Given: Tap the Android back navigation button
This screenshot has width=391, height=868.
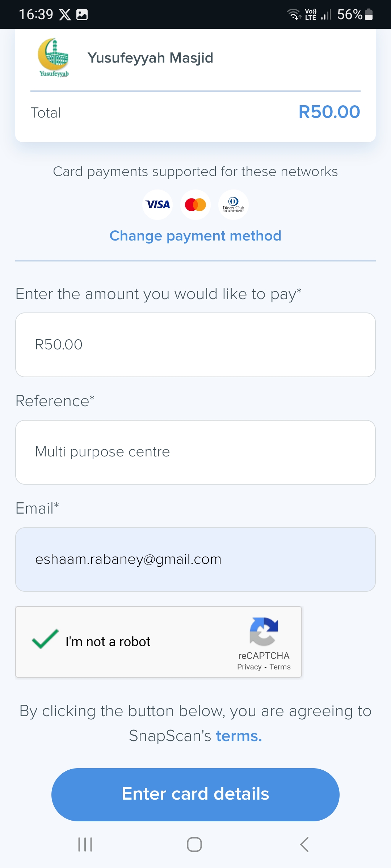Looking at the screenshot, I should click(304, 844).
